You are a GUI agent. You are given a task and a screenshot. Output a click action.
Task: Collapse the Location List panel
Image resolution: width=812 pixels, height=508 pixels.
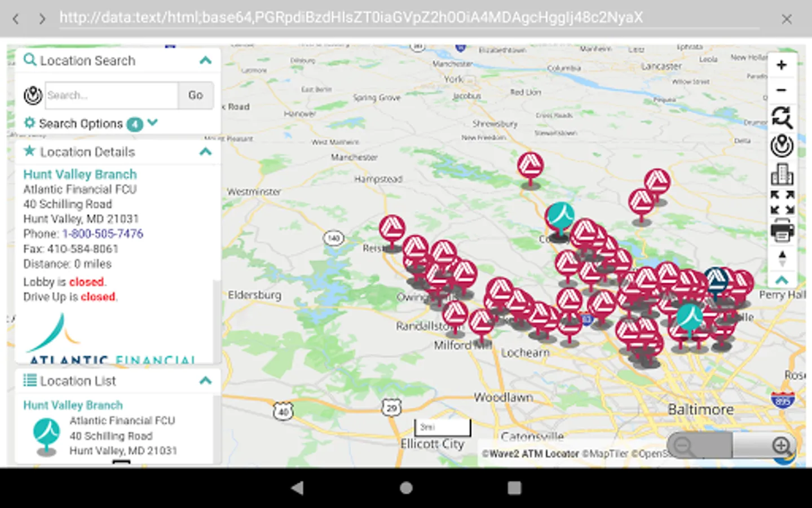tap(205, 380)
